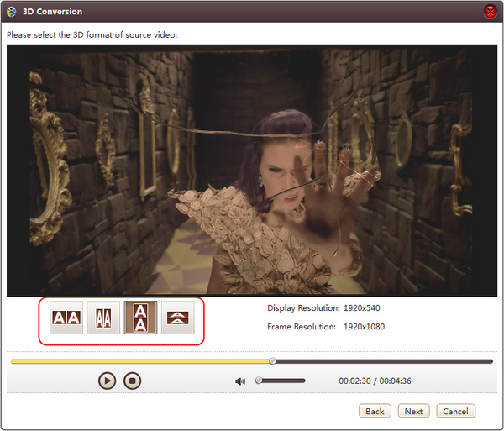Click the volume slider handle
The image size is (504, 431).
click(x=259, y=381)
